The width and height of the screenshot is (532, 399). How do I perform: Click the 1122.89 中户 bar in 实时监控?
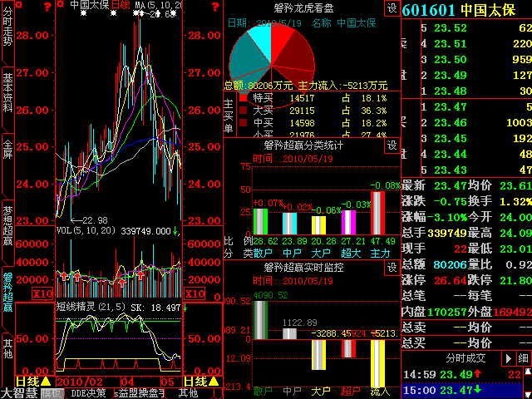coord(289,333)
